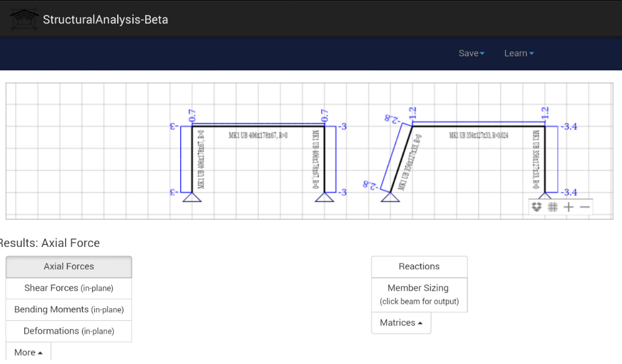Screen dimensions: 622x364
Task: Switch to Bending Moments (in-plane)
Action: pos(69,309)
